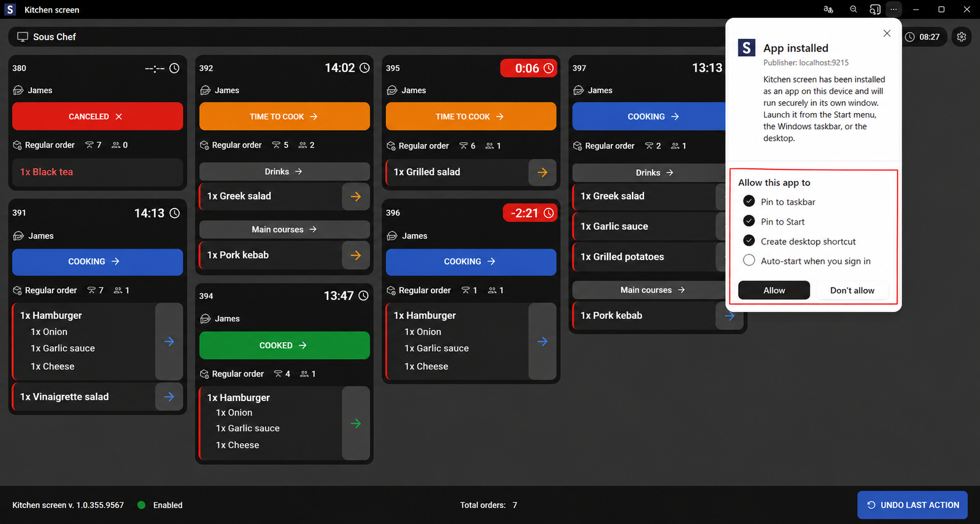The image size is (980, 524).
Task: Expand the Drinks group in order 392
Action: pyautogui.click(x=284, y=171)
